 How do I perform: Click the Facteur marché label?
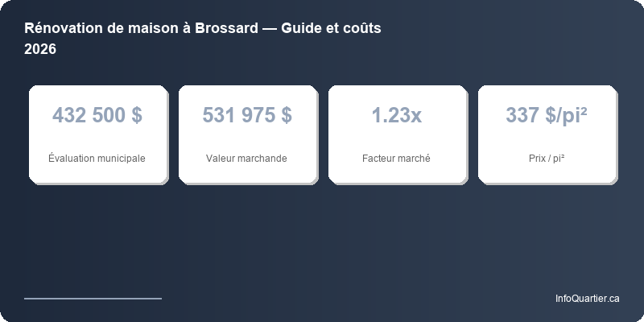tap(396, 159)
